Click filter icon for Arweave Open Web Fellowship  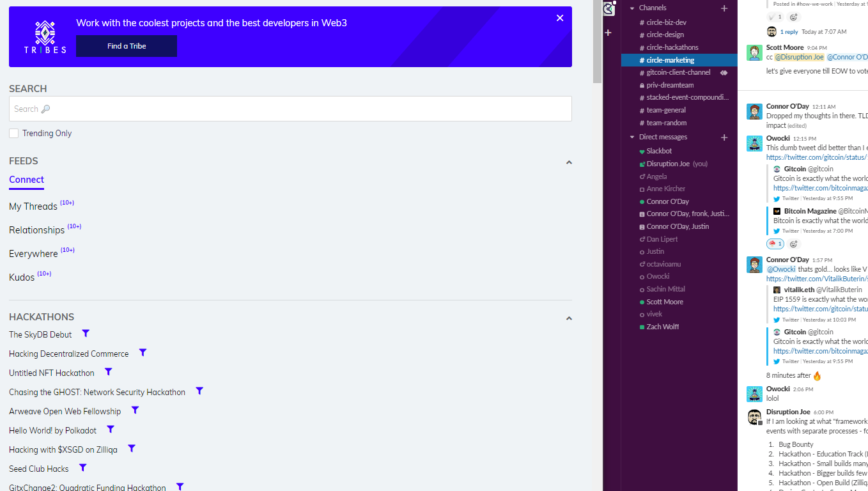[x=135, y=410]
